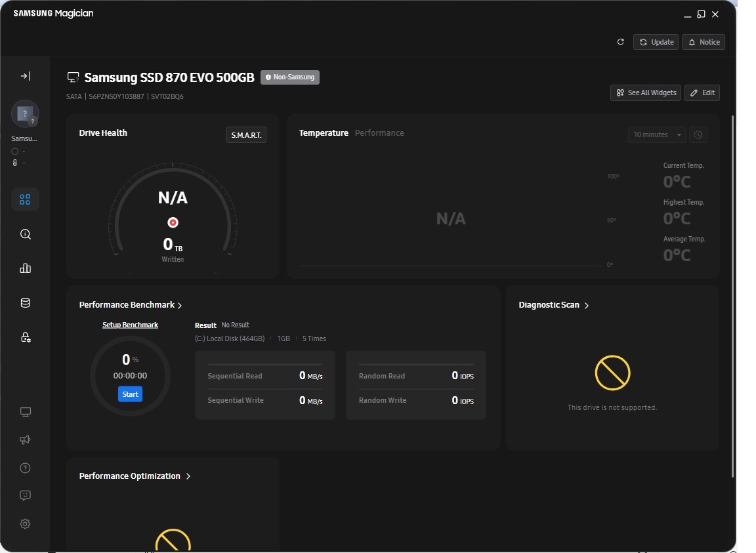Open the Notice button
Screen dimensions: 756x553
703,42
